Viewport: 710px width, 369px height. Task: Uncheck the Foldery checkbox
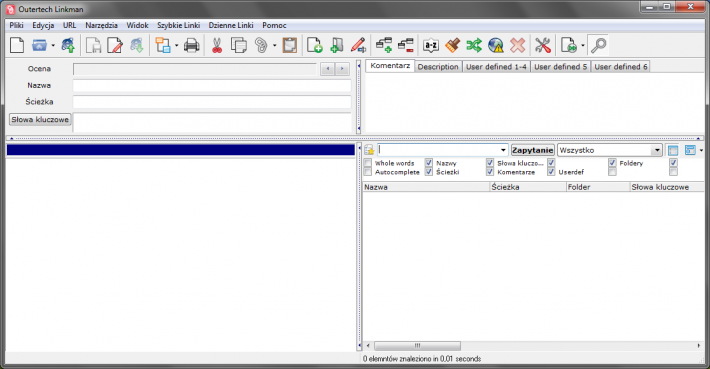tap(612, 163)
